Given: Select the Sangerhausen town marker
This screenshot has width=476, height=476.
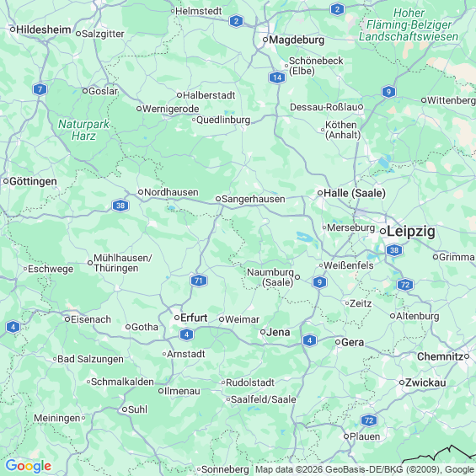Looking at the screenshot, I should 218,199.
